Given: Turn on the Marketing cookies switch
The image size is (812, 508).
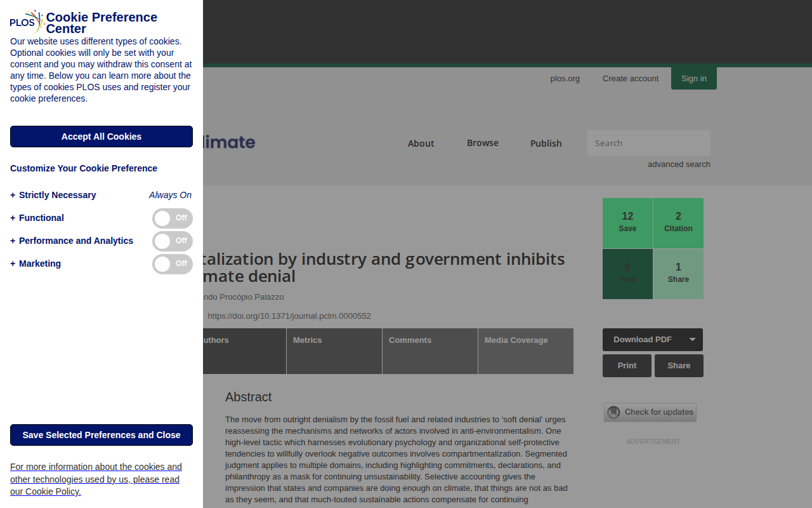Looking at the screenshot, I should tap(173, 264).
